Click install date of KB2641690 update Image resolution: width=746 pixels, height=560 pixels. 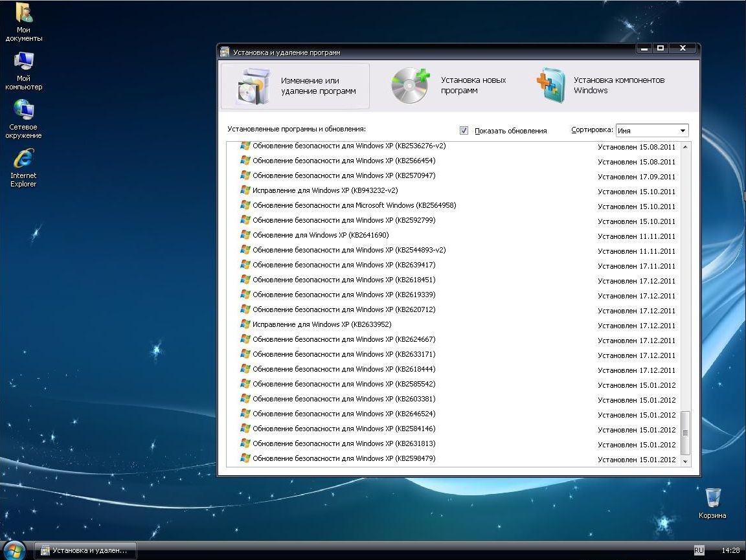637,236
